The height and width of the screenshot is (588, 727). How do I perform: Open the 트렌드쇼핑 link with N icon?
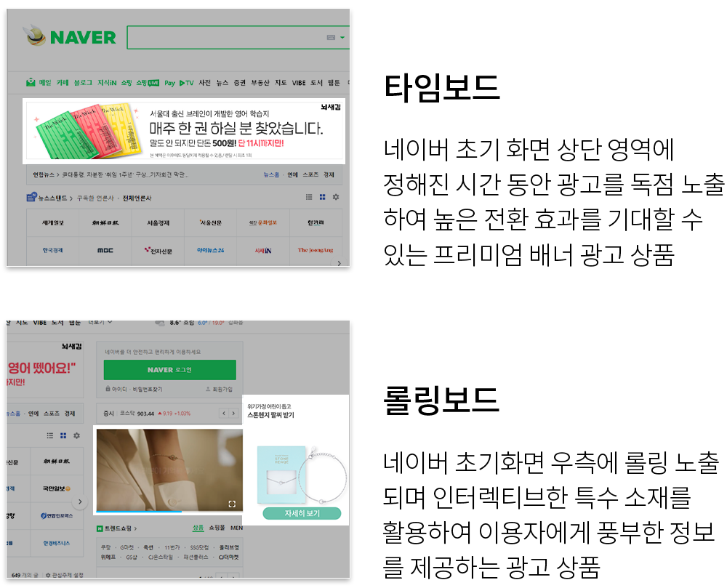pyautogui.click(x=117, y=528)
